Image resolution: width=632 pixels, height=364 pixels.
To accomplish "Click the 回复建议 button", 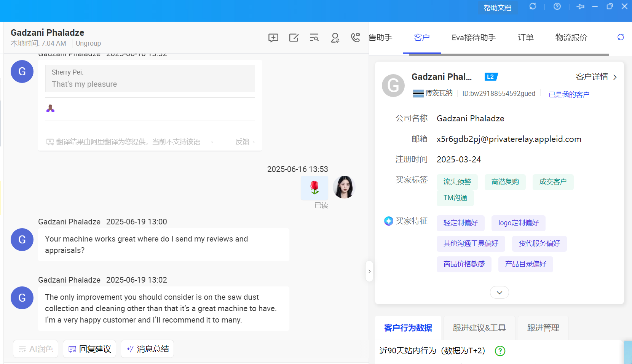I will (x=89, y=349).
